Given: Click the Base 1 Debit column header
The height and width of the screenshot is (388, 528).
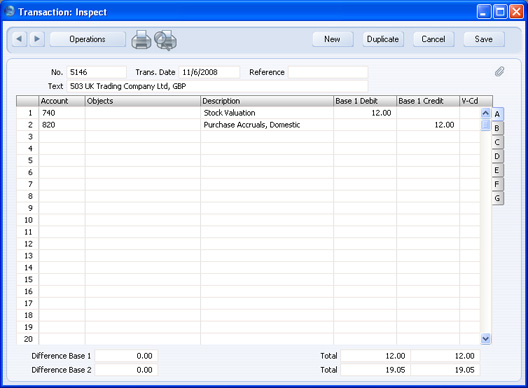Looking at the screenshot, I should point(365,101).
